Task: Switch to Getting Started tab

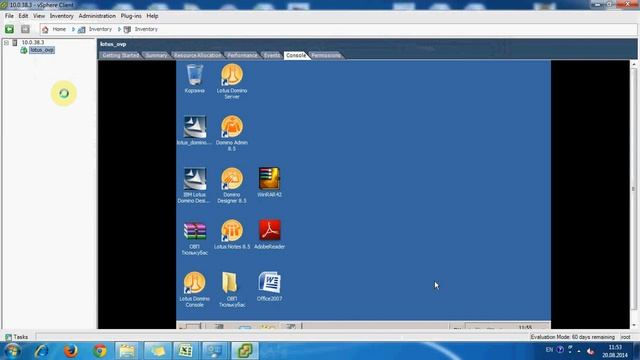Action: coord(120,56)
